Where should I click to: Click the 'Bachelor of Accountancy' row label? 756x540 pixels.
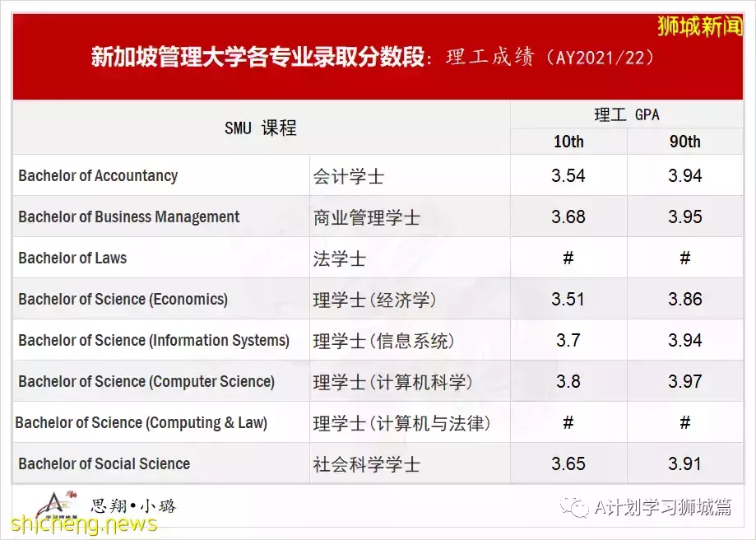click(98, 175)
